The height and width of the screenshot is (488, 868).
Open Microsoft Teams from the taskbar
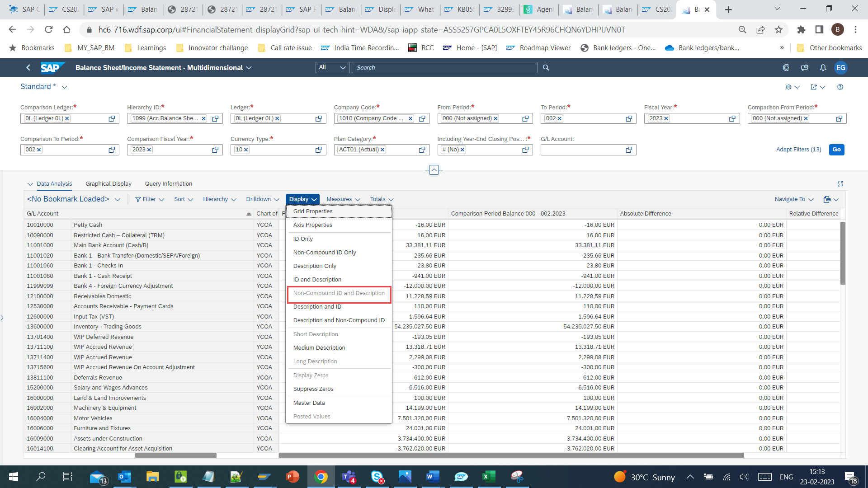coord(349,477)
